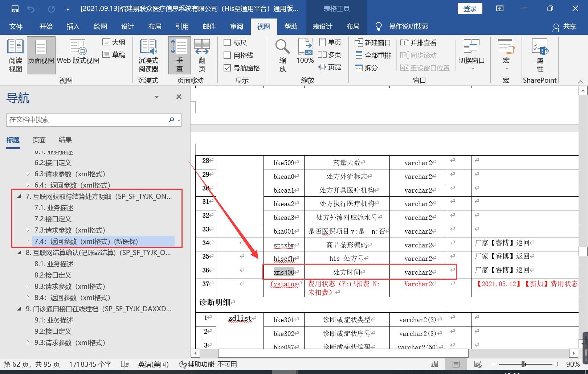Open the 切换窗口 switch windows dropdown

(x=471, y=56)
